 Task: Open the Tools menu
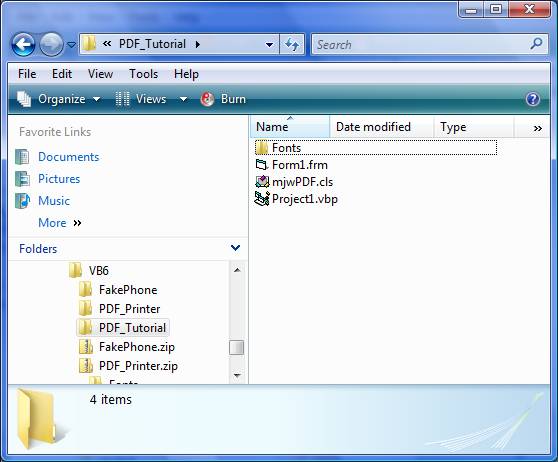[x=143, y=74]
